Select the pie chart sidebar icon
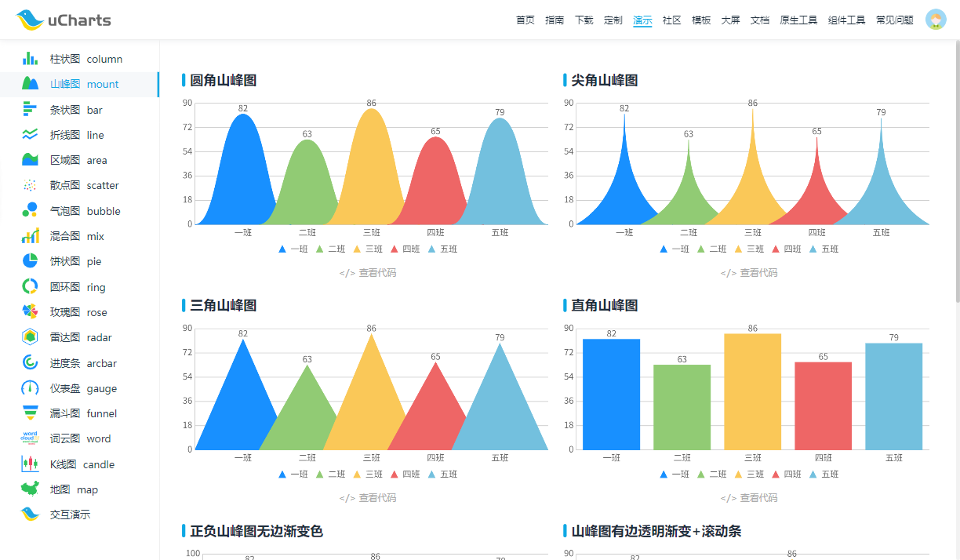Screen dimensions: 960x560 (30, 261)
